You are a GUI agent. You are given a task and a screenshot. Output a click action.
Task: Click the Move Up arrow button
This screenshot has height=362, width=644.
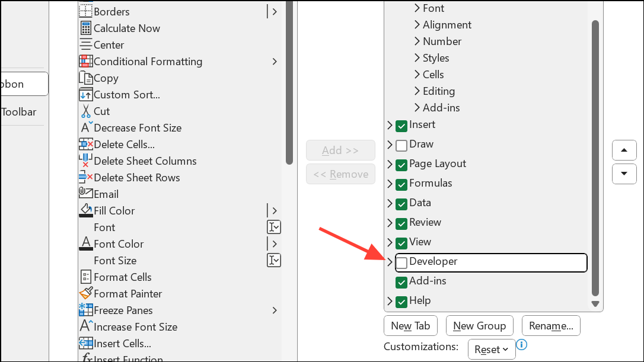(624, 150)
